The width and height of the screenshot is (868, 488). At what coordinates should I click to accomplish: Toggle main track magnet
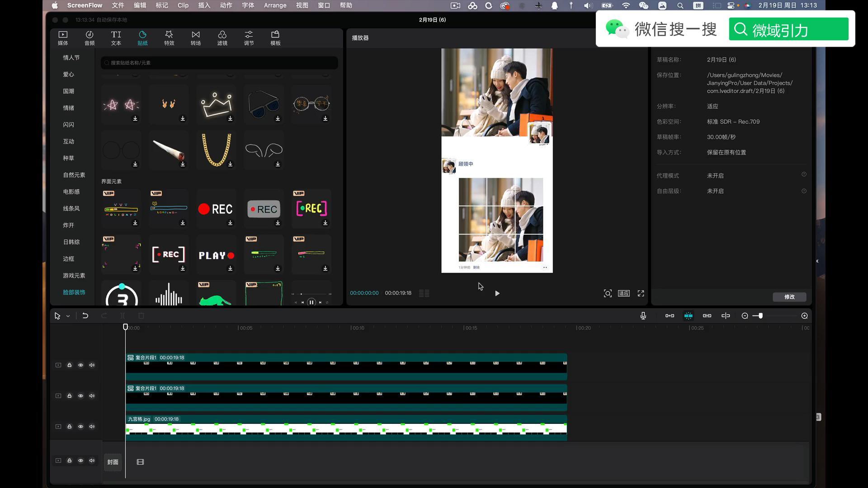pyautogui.click(x=670, y=316)
